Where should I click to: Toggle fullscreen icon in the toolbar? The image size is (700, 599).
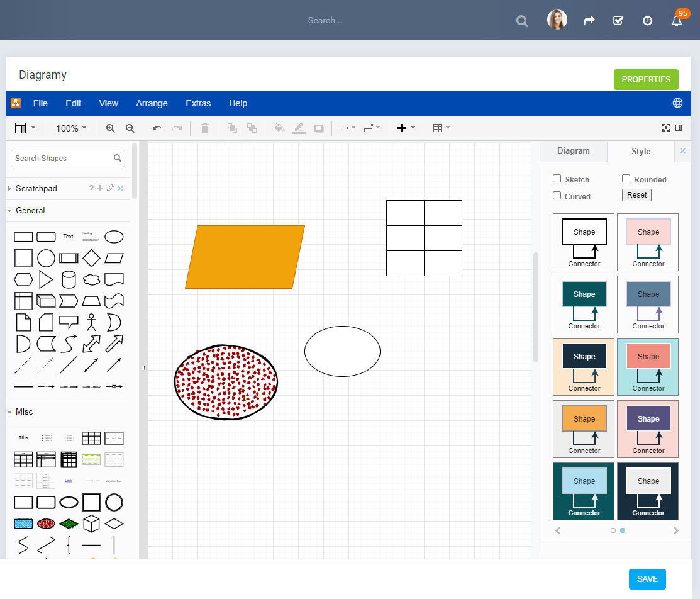(665, 128)
